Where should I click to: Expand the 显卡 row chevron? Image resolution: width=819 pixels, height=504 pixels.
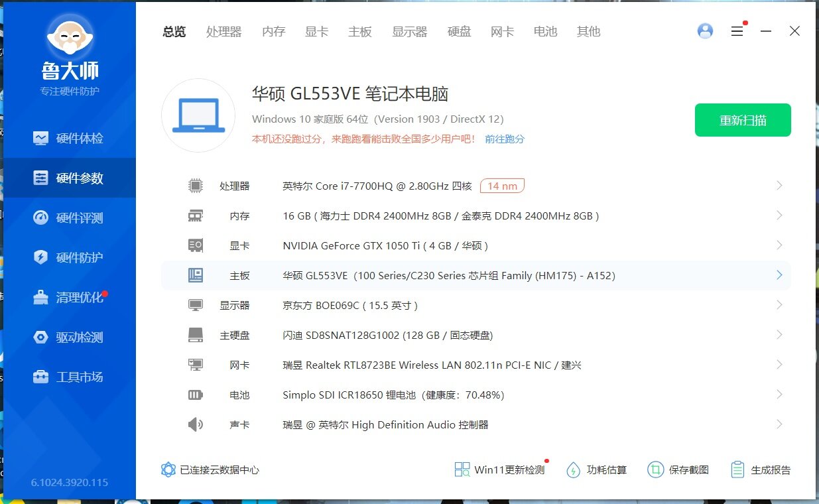(x=779, y=245)
